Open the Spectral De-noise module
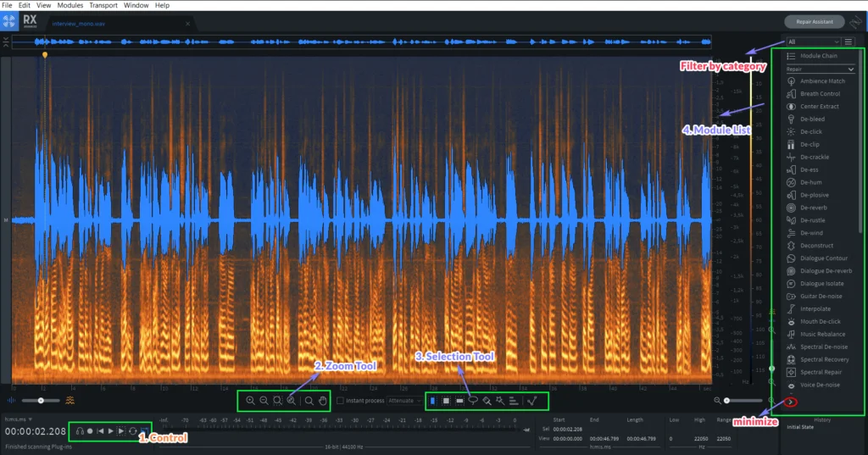The width and height of the screenshot is (868, 455). (816, 347)
